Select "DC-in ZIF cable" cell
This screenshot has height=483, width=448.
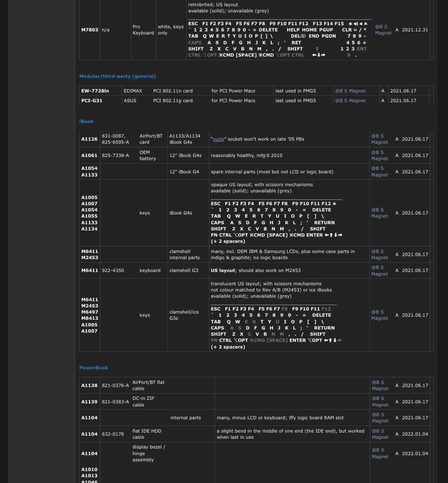[144, 402]
